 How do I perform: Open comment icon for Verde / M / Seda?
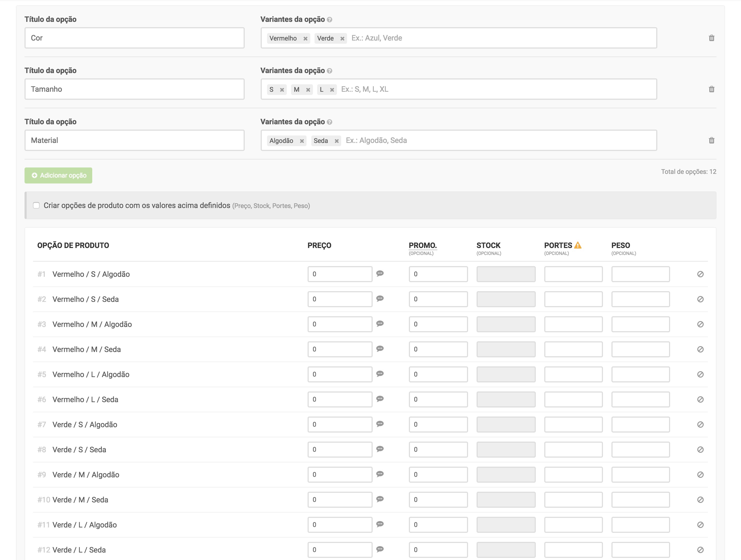tap(380, 499)
